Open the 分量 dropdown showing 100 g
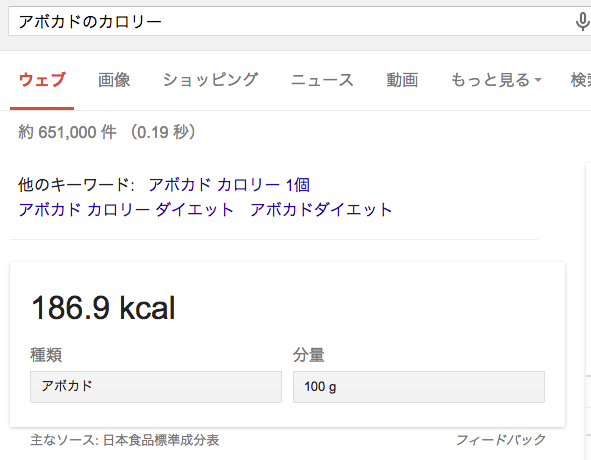Image resolution: width=591 pixels, height=460 pixels. 419,387
